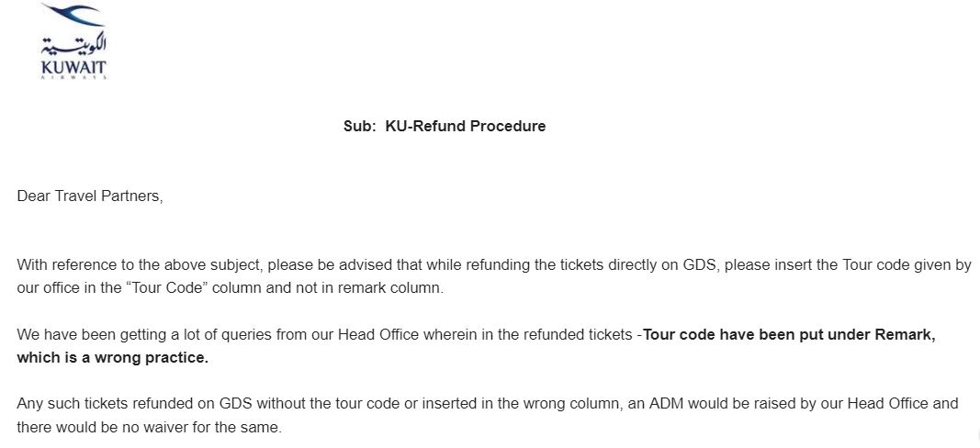Click 'there would be no waiver for the same.'
Image resolution: width=980 pixels, height=448 pixels.
tap(150, 428)
